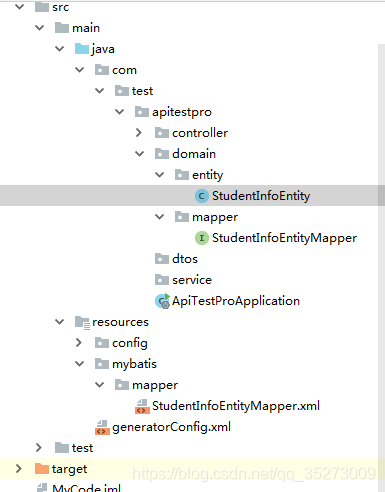The width and height of the screenshot is (385, 492).
Task: Select the mybatis folder label
Action: click(134, 364)
